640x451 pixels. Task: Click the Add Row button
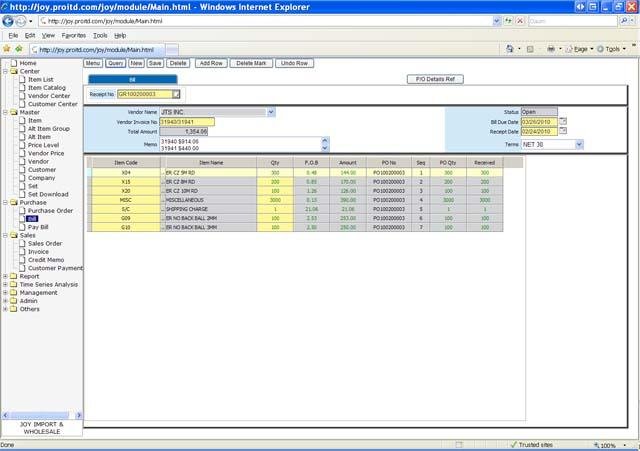click(211, 63)
